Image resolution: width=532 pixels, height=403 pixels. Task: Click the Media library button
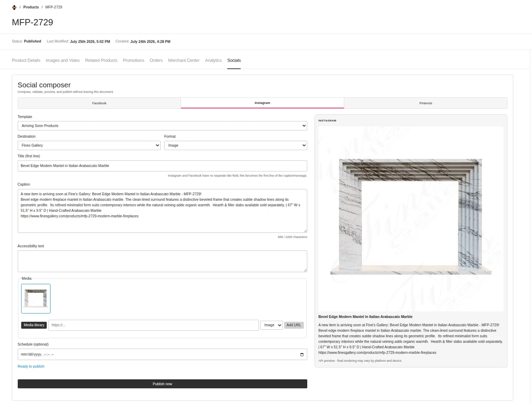pos(34,325)
